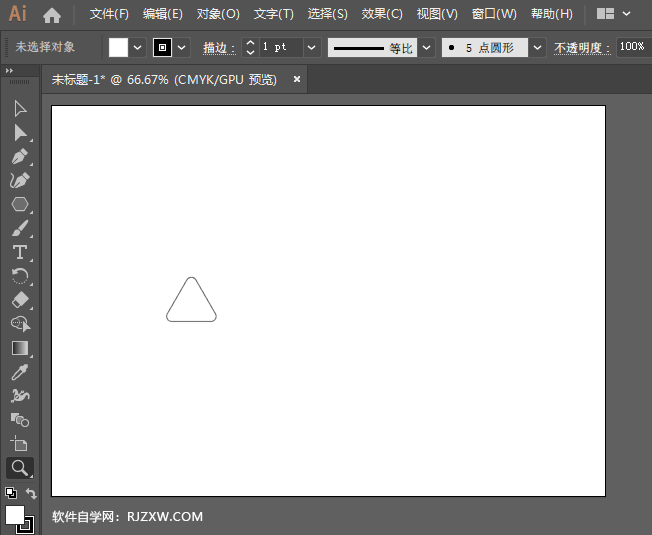Image resolution: width=652 pixels, height=535 pixels.
Task: Expand the toolbar with double arrows
Action: point(9,71)
